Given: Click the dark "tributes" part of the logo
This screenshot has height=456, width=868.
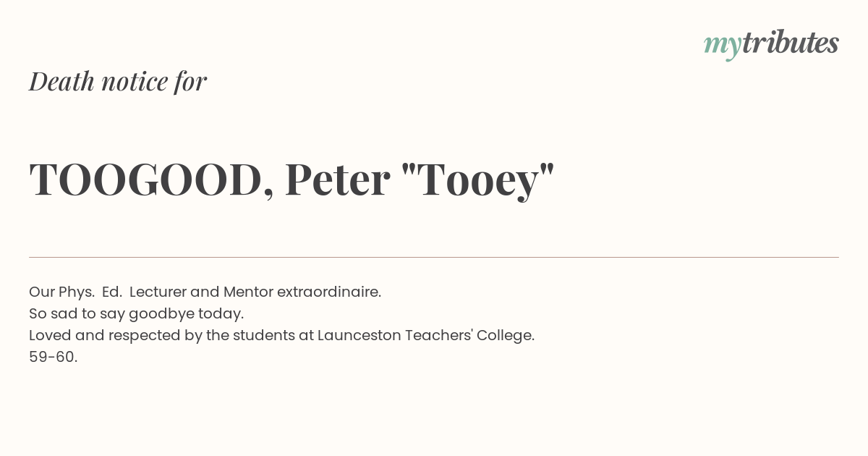Looking at the screenshot, I should [791, 43].
